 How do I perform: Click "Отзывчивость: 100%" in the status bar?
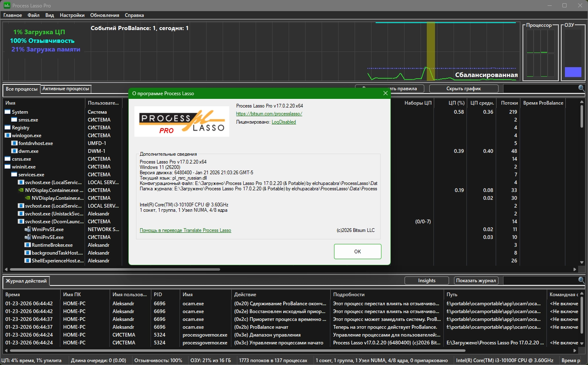[x=158, y=360]
